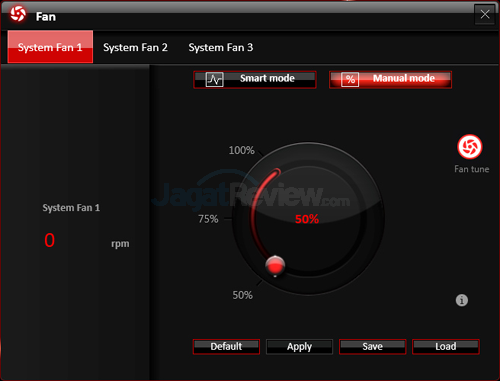The width and height of the screenshot is (500, 381).
Task: Click the red dial knob handle
Action: click(275, 266)
